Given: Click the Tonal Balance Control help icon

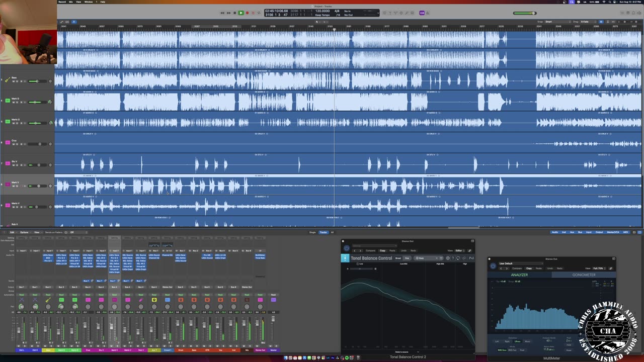Looking at the screenshot, I should [453, 258].
